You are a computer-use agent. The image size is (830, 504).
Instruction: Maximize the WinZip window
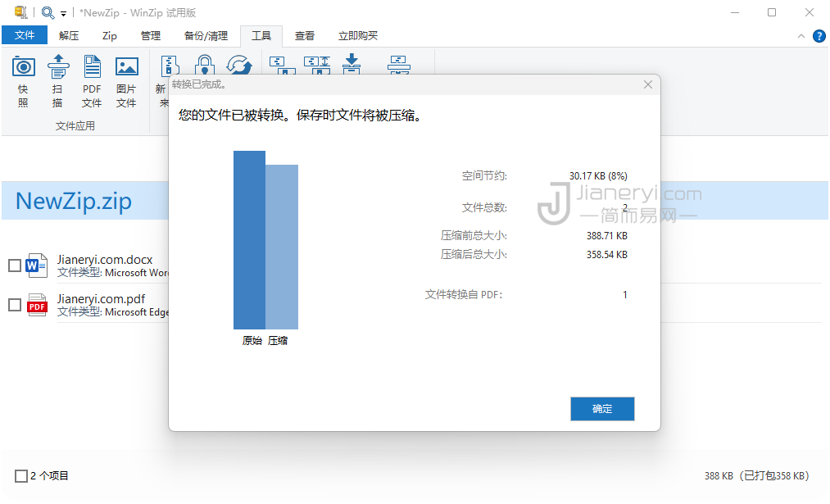772,12
